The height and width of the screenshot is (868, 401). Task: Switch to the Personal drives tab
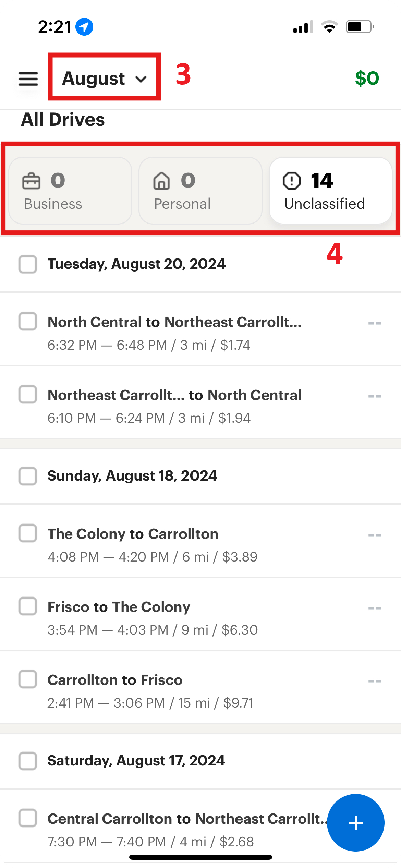coord(200,191)
